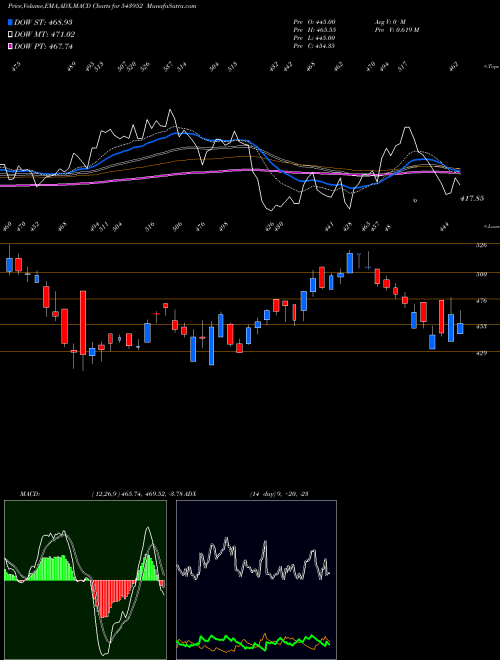Click the MACD (12,26,9) parameter values
500x660 pixels.
coord(138,494)
